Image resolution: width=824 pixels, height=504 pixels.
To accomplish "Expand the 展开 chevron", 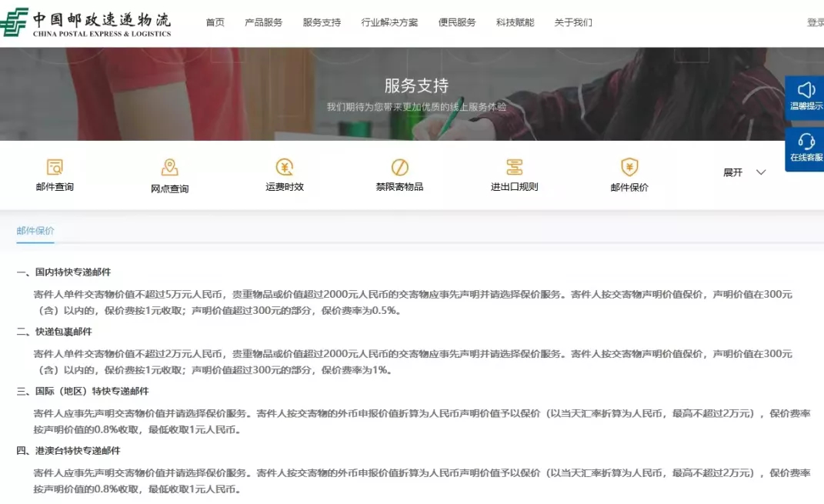I will pyautogui.click(x=760, y=172).
